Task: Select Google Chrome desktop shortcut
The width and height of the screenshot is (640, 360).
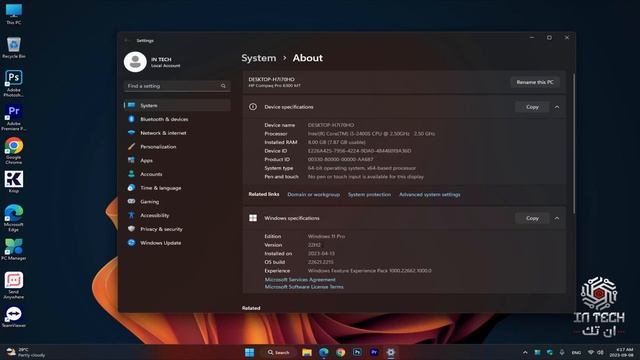Action: coord(13,151)
